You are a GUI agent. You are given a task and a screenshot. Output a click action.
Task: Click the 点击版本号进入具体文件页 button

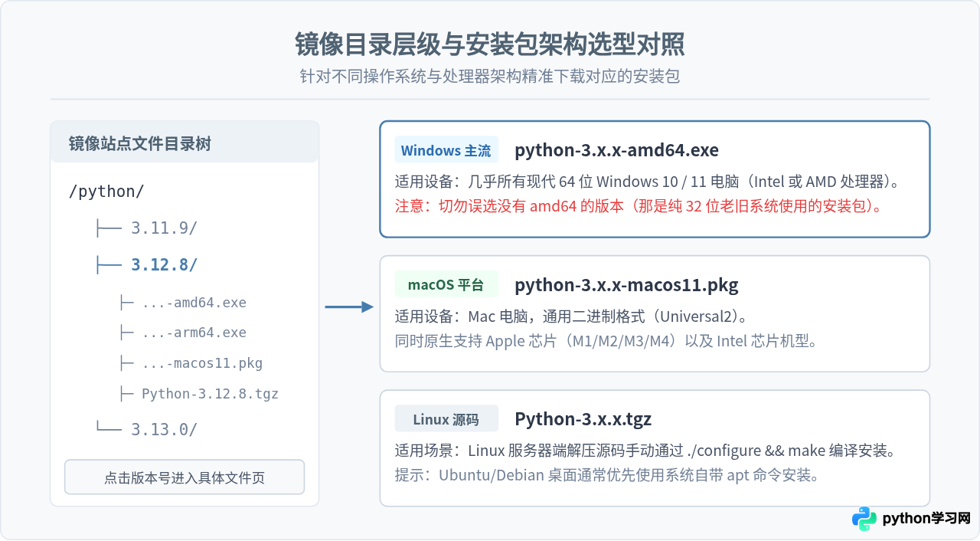185,477
